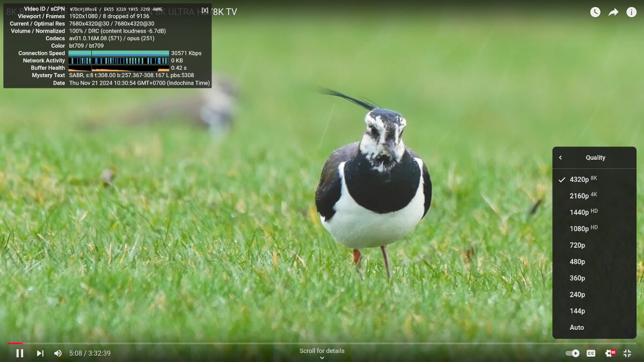This screenshot has width=644, height=362.
Task: Click the "Mystery Text" label
Action: pyautogui.click(x=48, y=76)
